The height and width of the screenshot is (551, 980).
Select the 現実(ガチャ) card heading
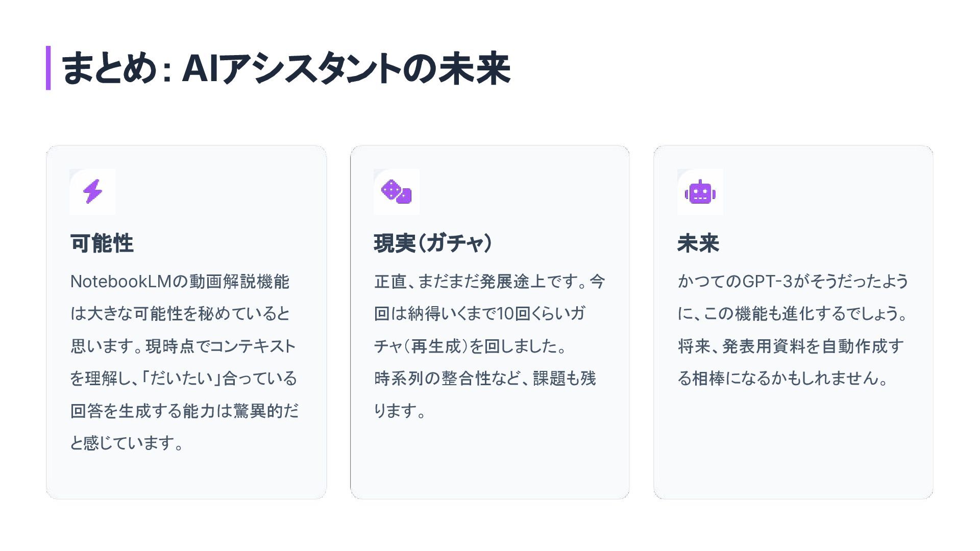433,243
